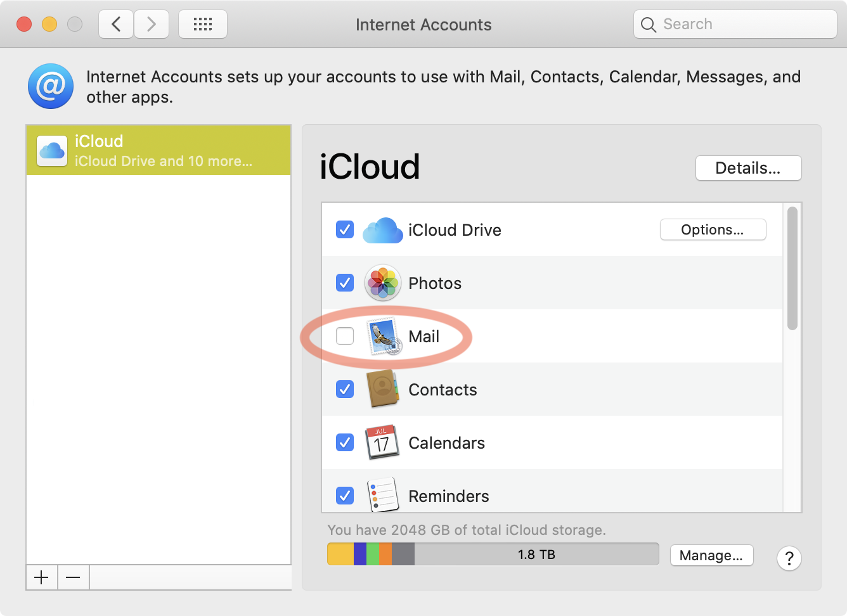Enable the Mail checkbox
This screenshot has width=847, height=616.
pyautogui.click(x=345, y=336)
